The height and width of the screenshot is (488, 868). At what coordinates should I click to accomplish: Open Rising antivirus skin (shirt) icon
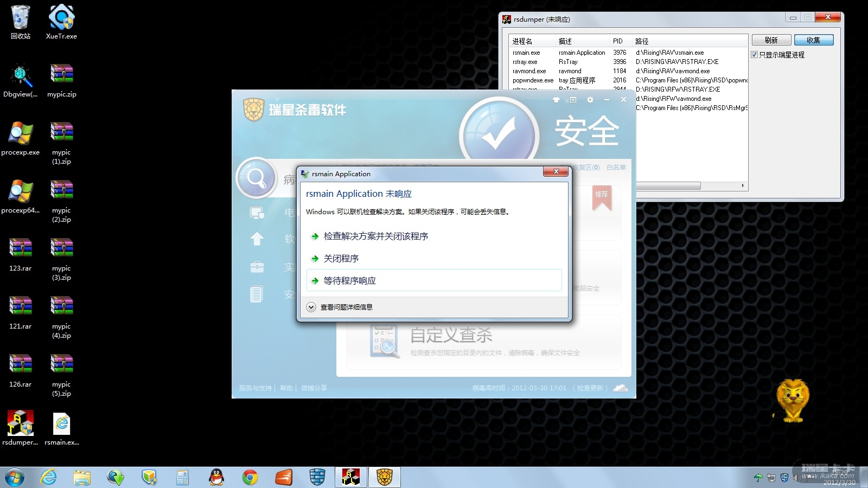(556, 100)
